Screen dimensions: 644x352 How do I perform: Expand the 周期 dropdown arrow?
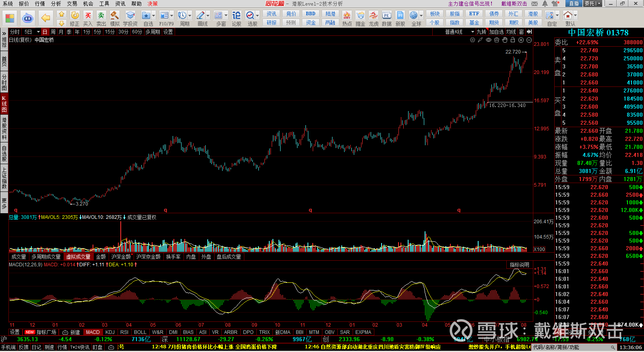190,16
